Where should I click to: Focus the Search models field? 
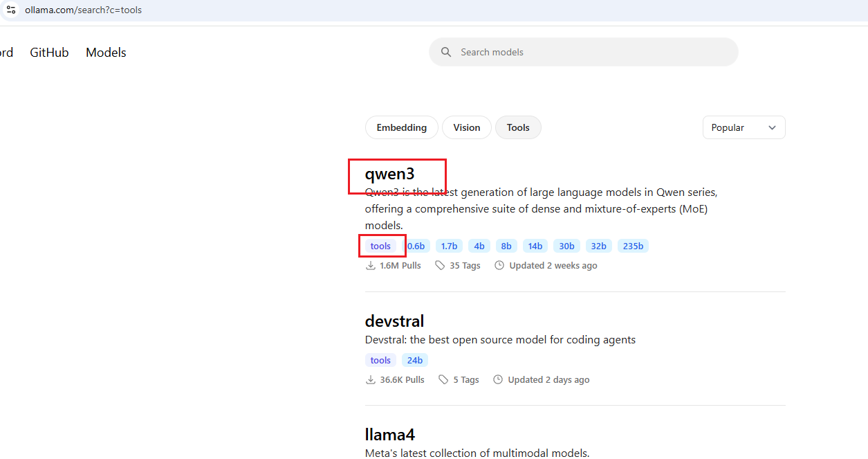[584, 52]
